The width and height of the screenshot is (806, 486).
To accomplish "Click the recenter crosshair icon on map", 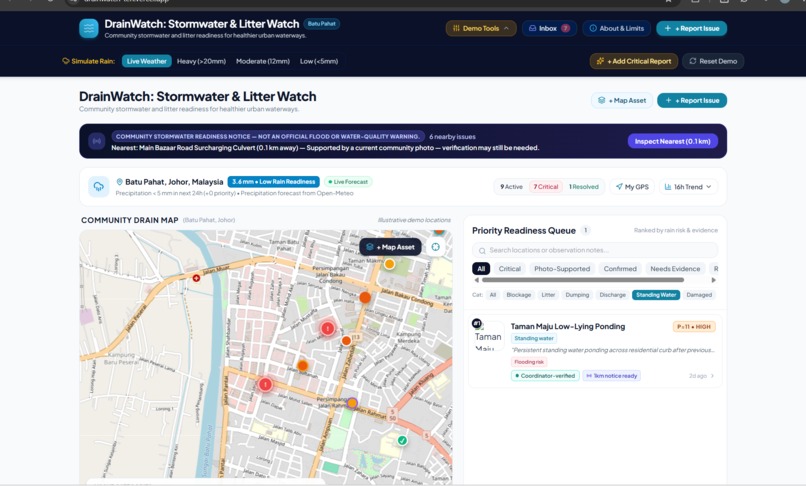I will (435, 247).
